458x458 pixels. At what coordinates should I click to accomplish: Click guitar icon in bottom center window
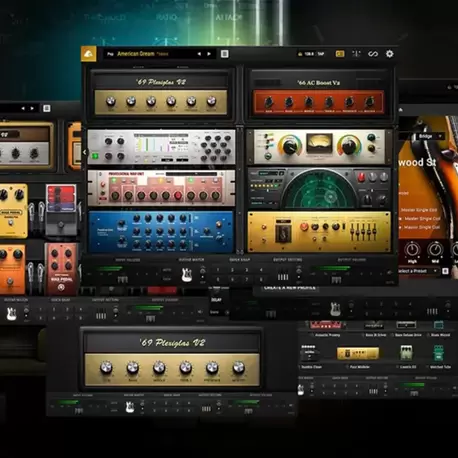130,407
